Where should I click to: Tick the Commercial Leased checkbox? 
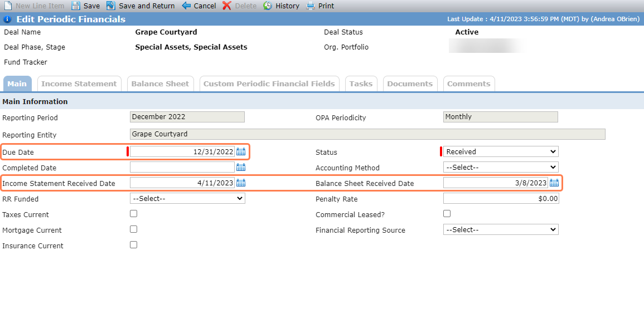447,214
